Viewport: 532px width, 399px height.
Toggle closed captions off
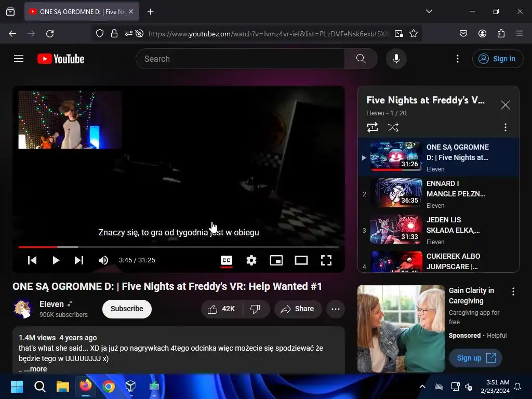click(x=227, y=260)
